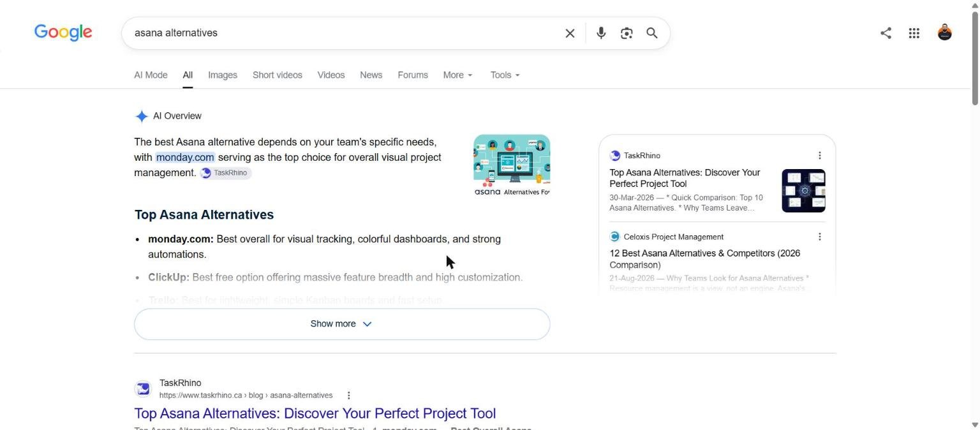Open the Forums tab
The height and width of the screenshot is (430, 980).
click(x=413, y=75)
